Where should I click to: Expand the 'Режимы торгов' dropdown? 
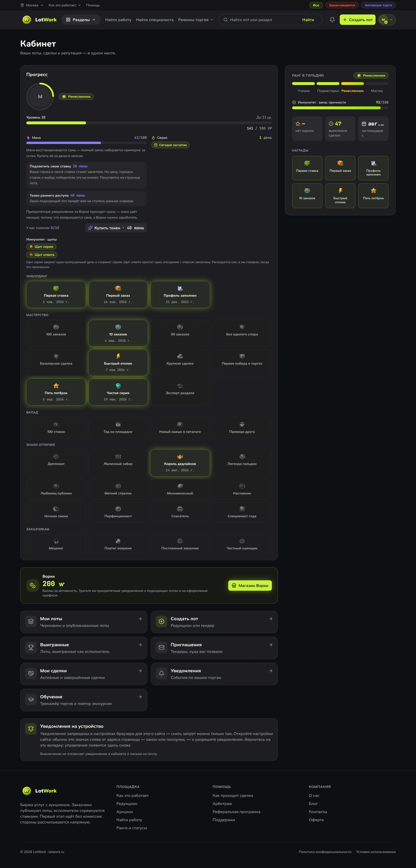pyautogui.click(x=196, y=20)
